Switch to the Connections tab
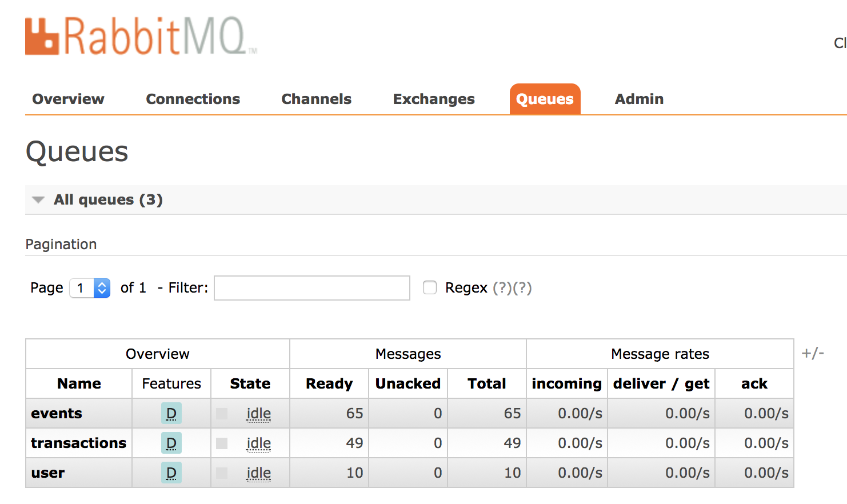847x504 pixels. coord(193,99)
